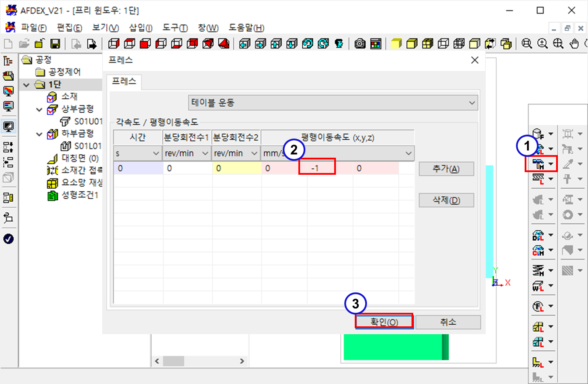Open the 삽입(I) menu
This screenshot has height=384, width=588.
point(141,28)
